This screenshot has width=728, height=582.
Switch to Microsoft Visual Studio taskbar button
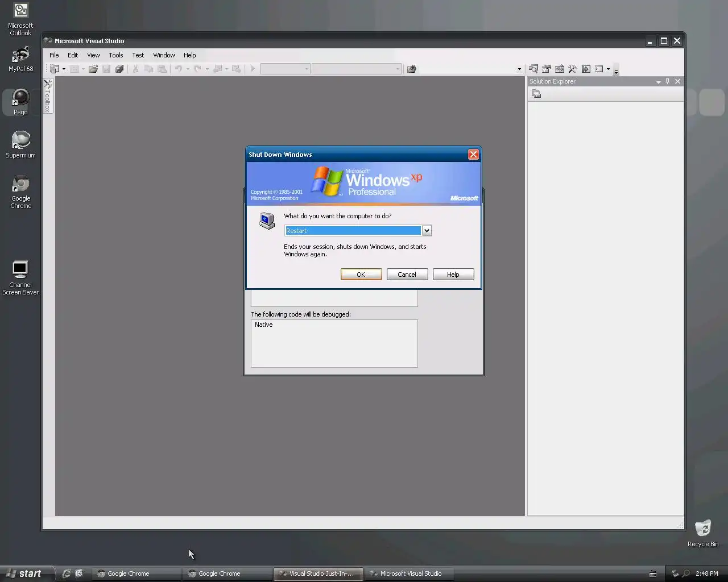409,573
